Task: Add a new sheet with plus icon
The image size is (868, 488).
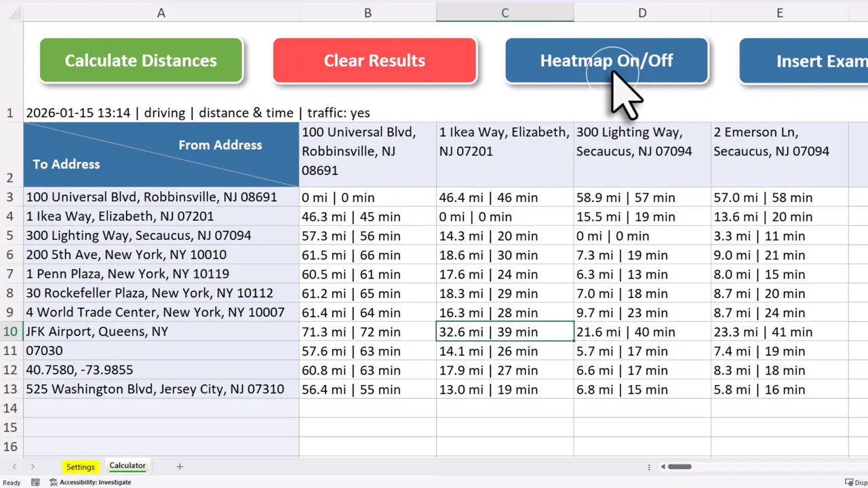Action: 180,466
